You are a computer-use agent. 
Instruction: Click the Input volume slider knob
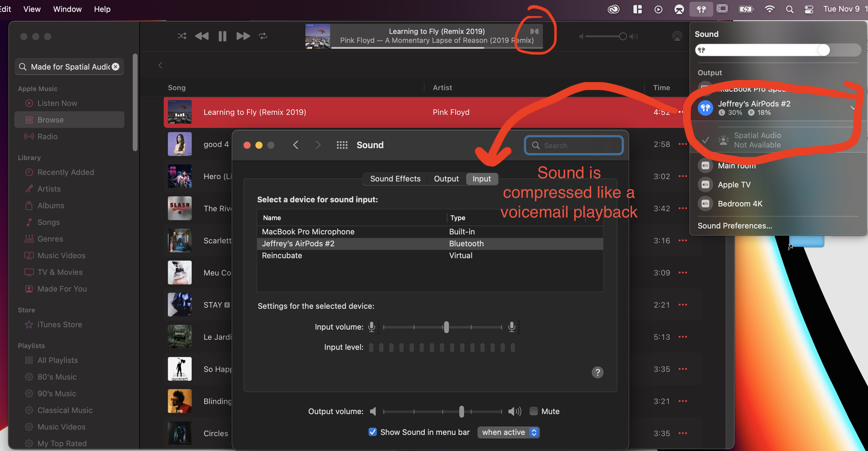pyautogui.click(x=446, y=327)
